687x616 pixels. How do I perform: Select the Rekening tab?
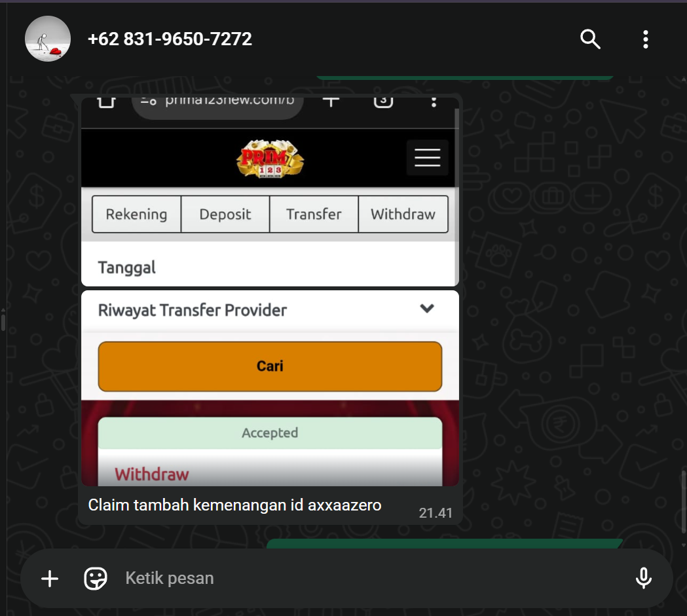click(x=137, y=214)
